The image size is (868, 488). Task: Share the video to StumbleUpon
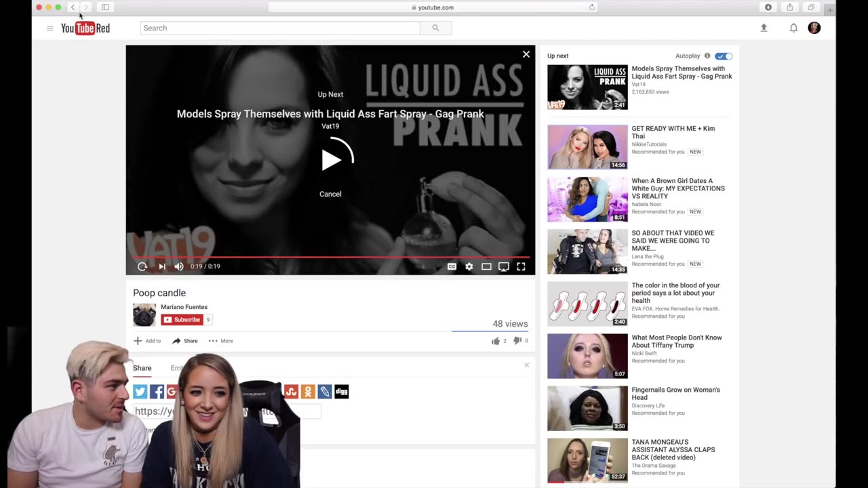pos(291,392)
